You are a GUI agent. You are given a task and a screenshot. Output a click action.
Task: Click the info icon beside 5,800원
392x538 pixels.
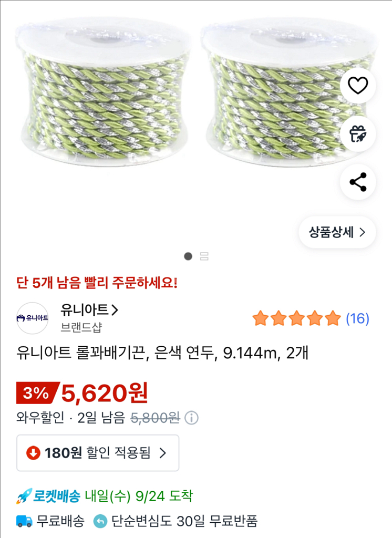coord(192,418)
